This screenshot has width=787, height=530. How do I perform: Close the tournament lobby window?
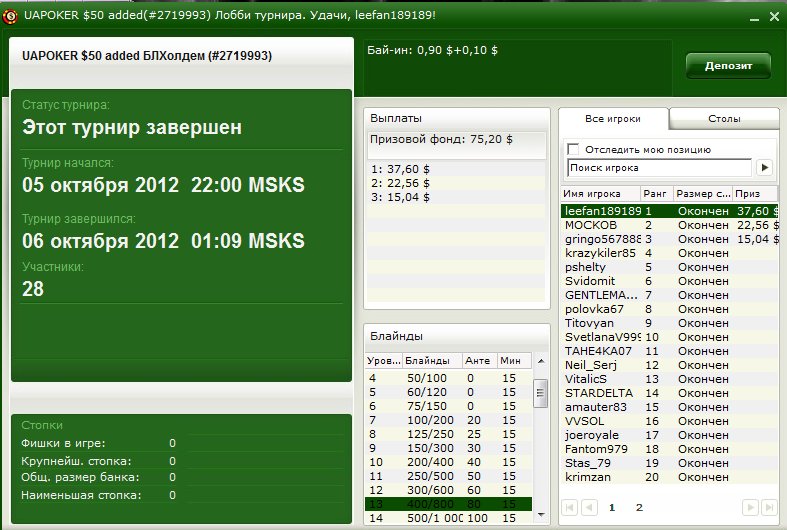click(x=774, y=17)
